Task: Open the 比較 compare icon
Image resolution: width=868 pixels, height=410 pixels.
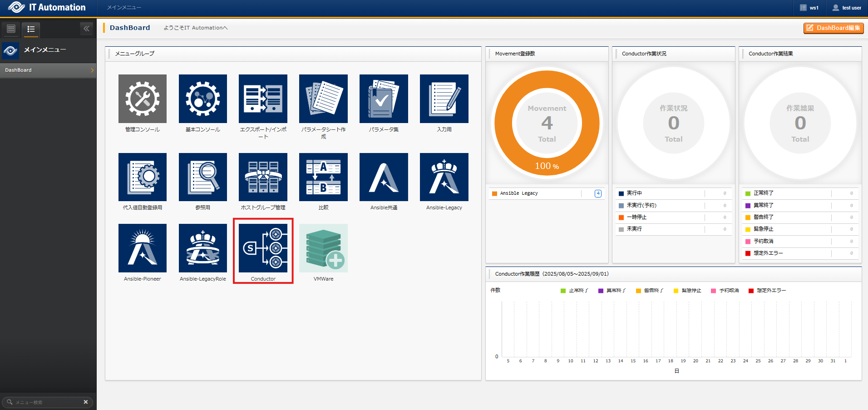Action: [x=323, y=177]
